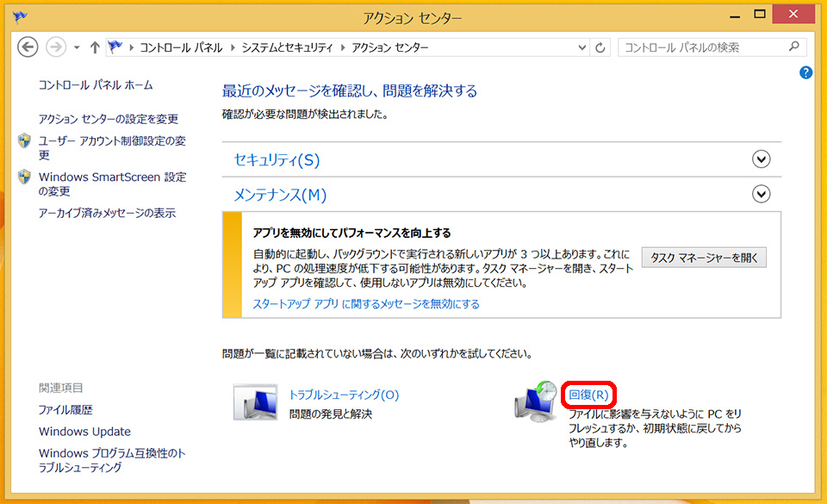This screenshot has height=504, width=827.
Task: Click shield icon beside ユーザー アカウント制御設定
Action: (24, 140)
